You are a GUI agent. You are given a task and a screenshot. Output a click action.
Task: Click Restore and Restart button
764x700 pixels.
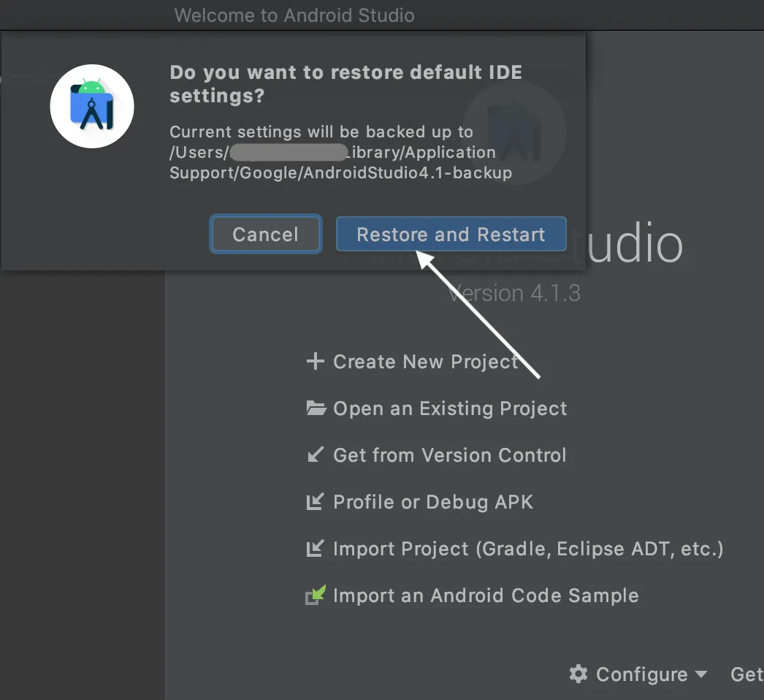coord(451,234)
